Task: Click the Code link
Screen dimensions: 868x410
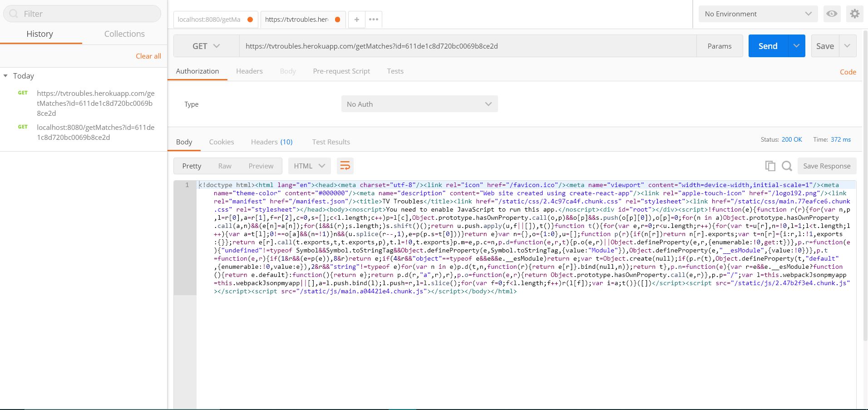Action: tap(848, 72)
